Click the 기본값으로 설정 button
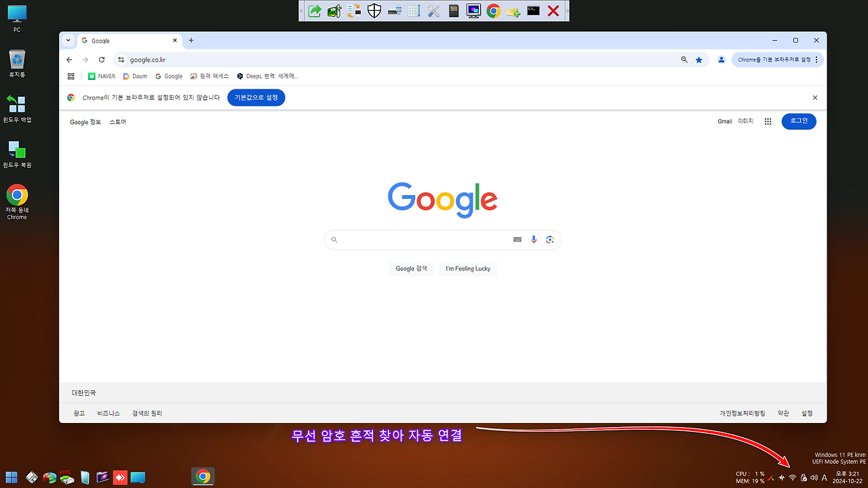 coord(256,98)
